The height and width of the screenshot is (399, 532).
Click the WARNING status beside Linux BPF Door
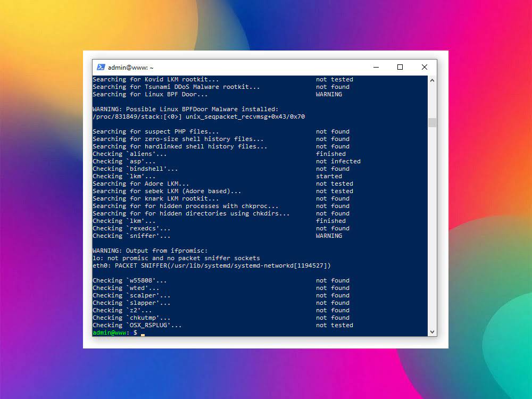pos(329,94)
